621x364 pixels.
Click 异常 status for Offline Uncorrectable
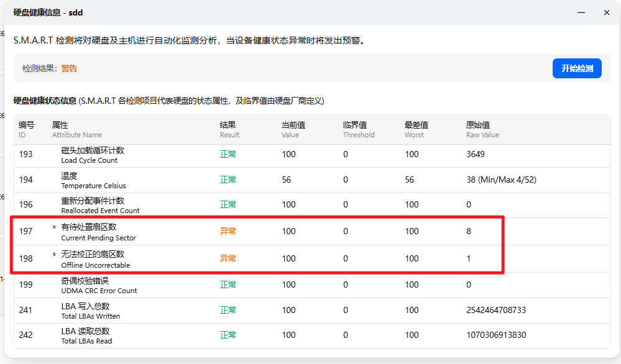click(x=228, y=258)
